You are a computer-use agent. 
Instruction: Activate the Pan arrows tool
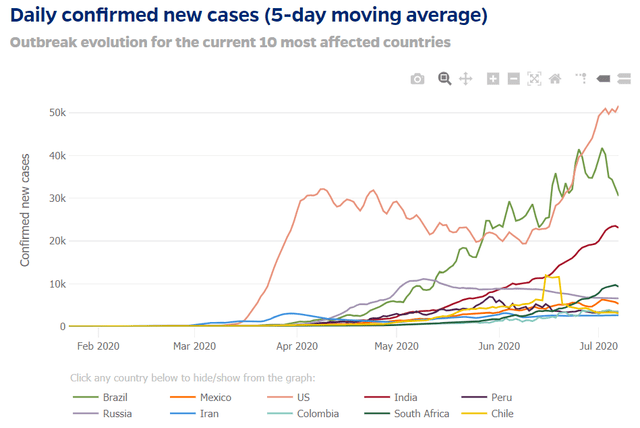(x=465, y=78)
